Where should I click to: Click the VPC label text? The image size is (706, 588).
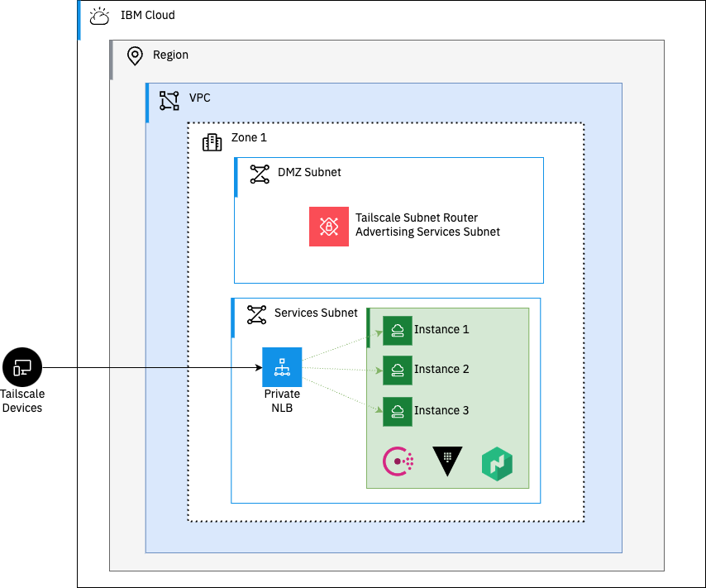coord(199,98)
